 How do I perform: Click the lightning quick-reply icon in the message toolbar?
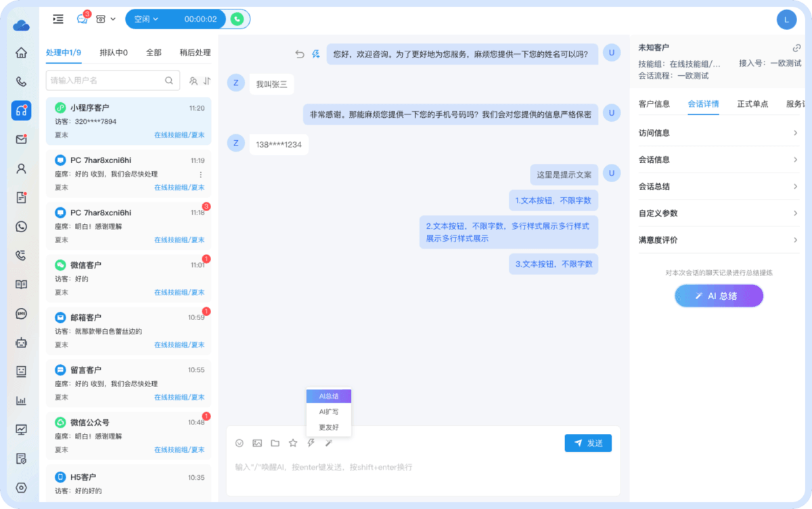(311, 443)
